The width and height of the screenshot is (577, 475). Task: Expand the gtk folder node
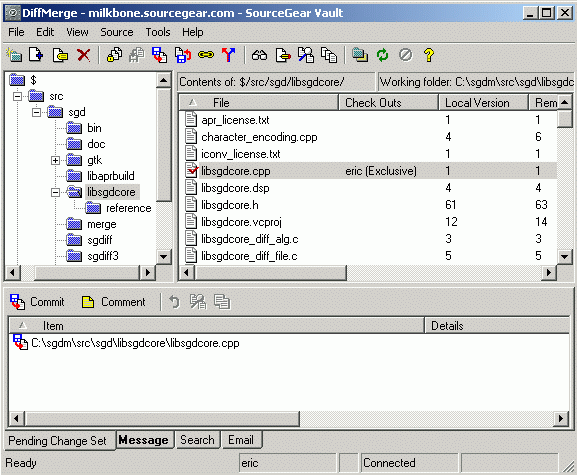coord(55,160)
